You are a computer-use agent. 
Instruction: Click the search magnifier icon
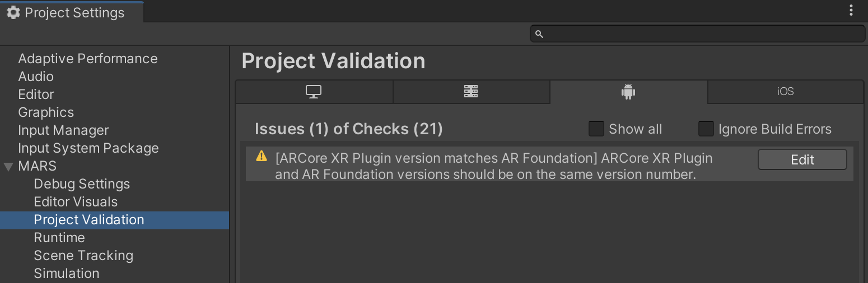click(539, 34)
